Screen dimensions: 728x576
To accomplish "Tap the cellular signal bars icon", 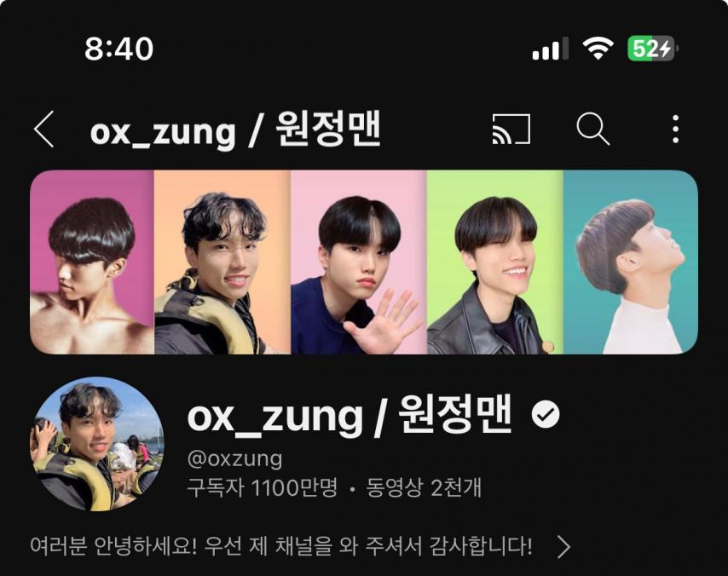I will point(550,49).
